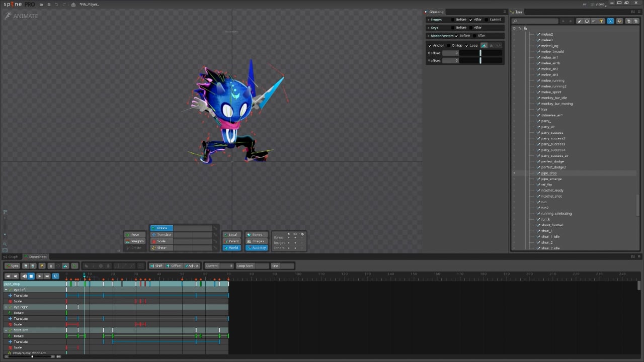Click the End frame field

[x=282, y=266]
